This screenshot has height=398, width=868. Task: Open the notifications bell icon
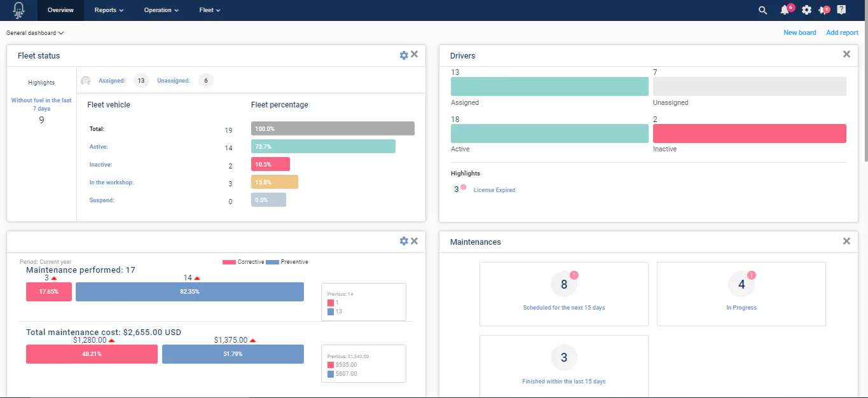click(x=785, y=10)
